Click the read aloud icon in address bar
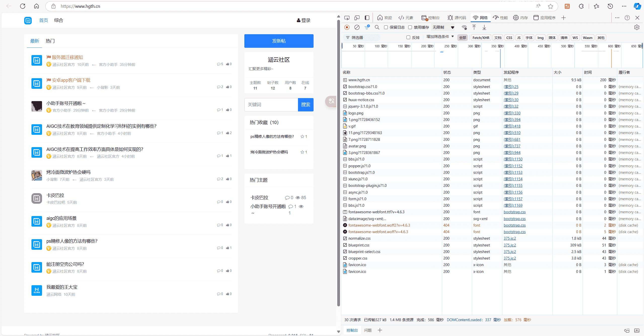The width and height of the screenshot is (644, 336). pos(538,6)
